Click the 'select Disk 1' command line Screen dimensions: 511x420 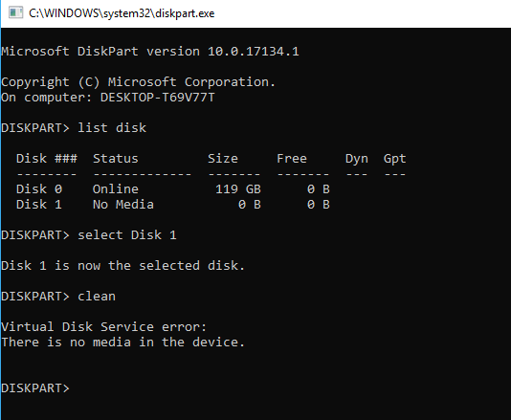click(89, 235)
